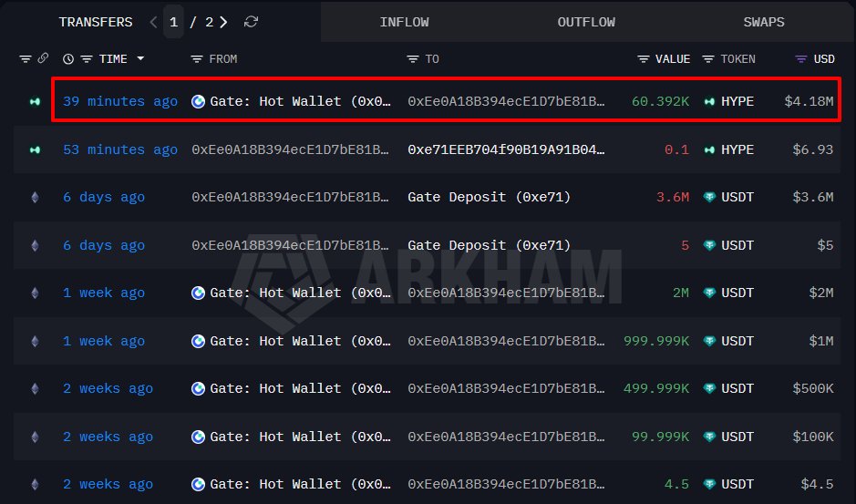
Task: Click the TO address in the 499.999K row
Action: 506,389
